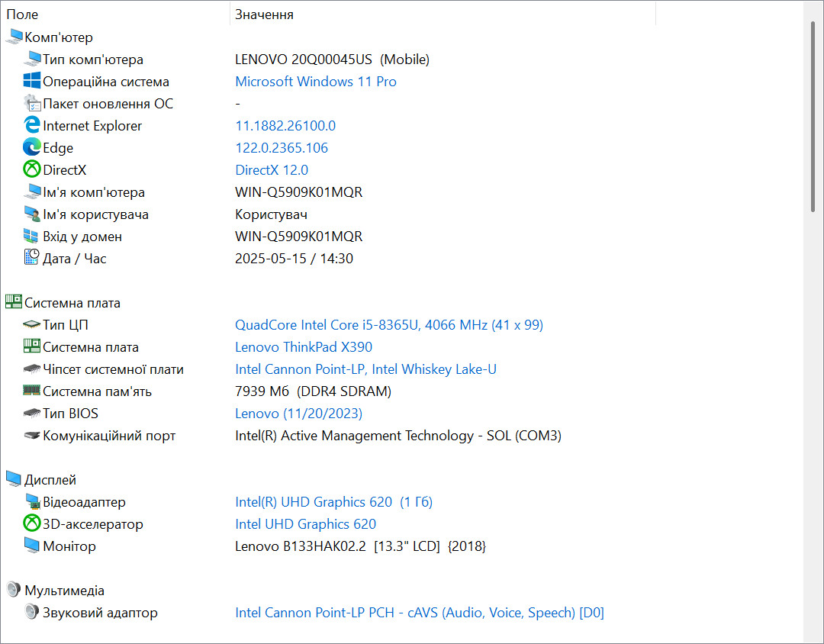Open the QuadCore Intel Core i5-8365U link
This screenshot has width=824, height=644.
(x=389, y=325)
